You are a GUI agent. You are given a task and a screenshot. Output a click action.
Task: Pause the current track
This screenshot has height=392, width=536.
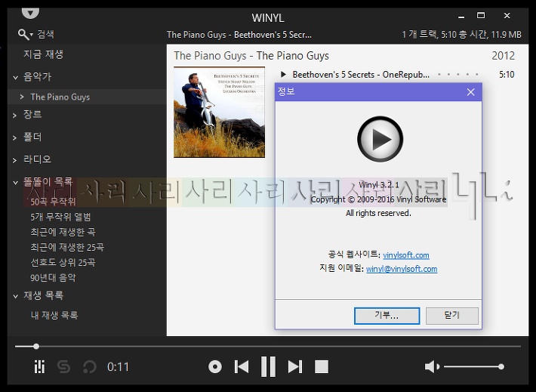[268, 366]
